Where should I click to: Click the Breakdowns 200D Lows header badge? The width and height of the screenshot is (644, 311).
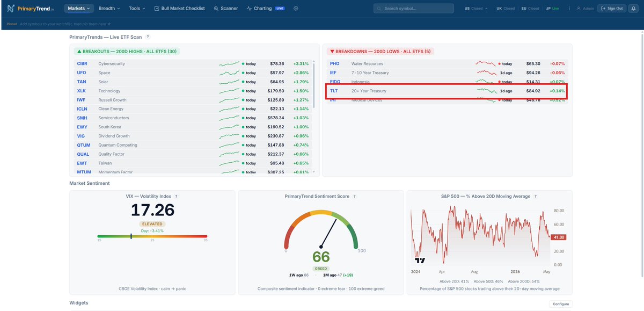(380, 51)
